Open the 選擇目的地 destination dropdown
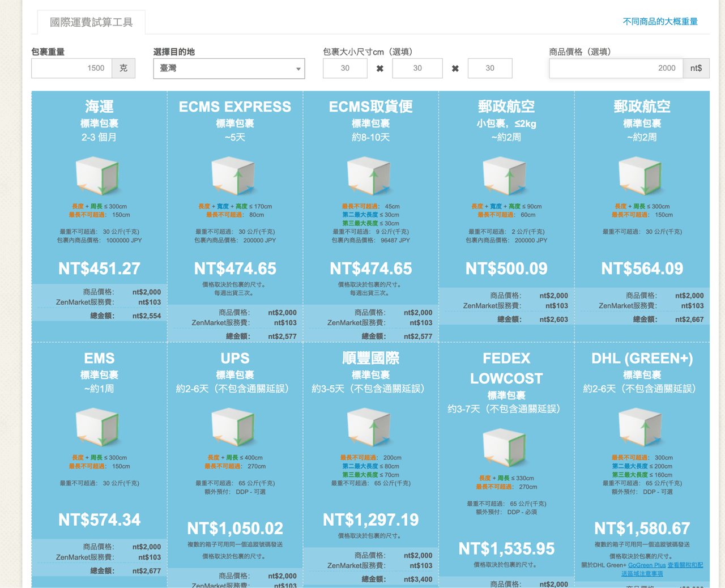The height and width of the screenshot is (588, 725). 229,69
